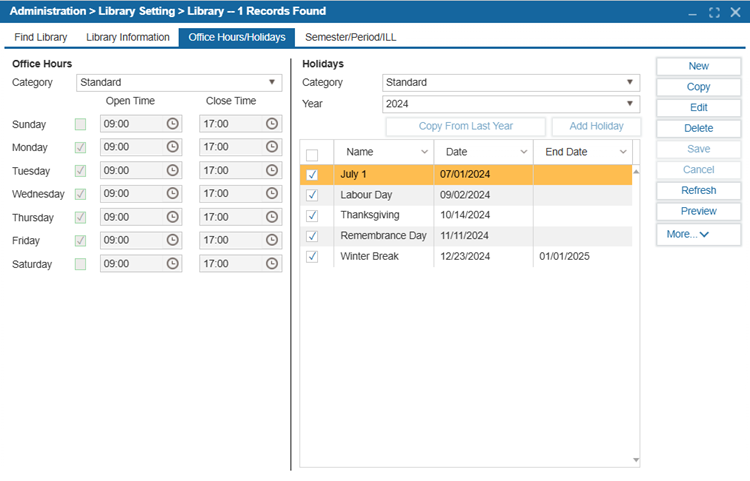
Task: Open clock picker for Friday close time
Action: click(x=272, y=240)
